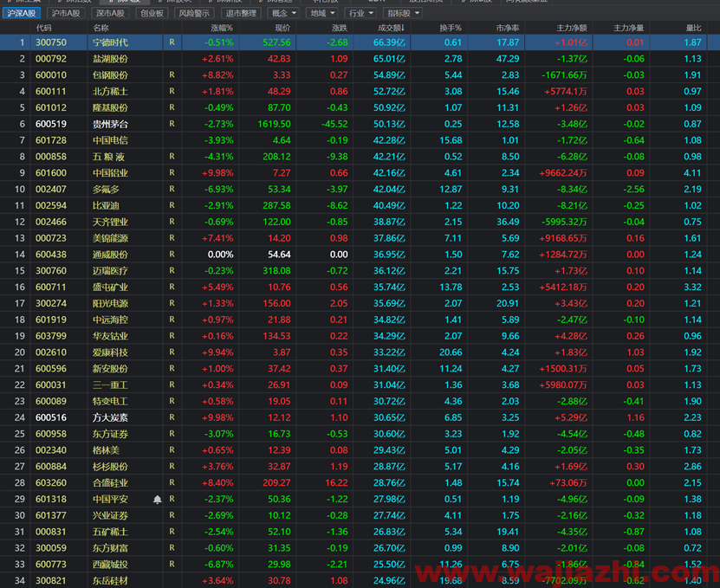Sort by 主力净额 column header

(572, 28)
